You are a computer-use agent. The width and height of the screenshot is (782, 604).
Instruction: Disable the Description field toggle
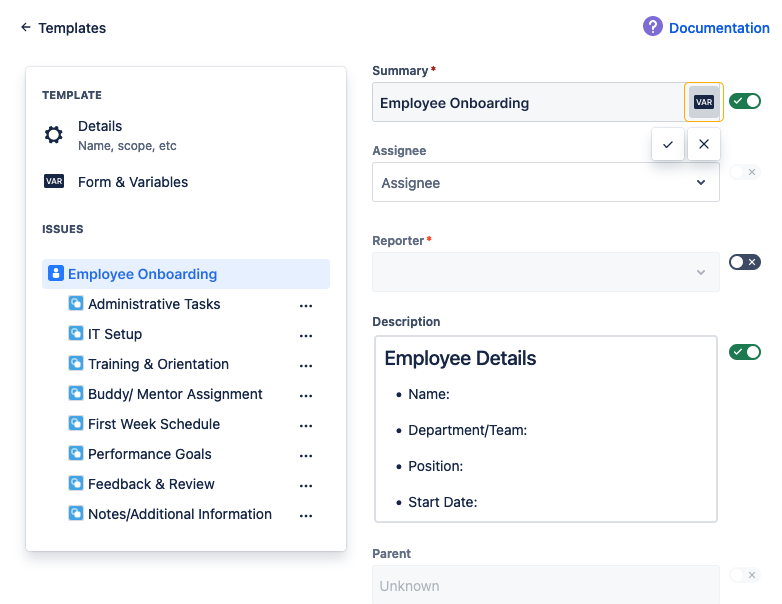point(745,352)
